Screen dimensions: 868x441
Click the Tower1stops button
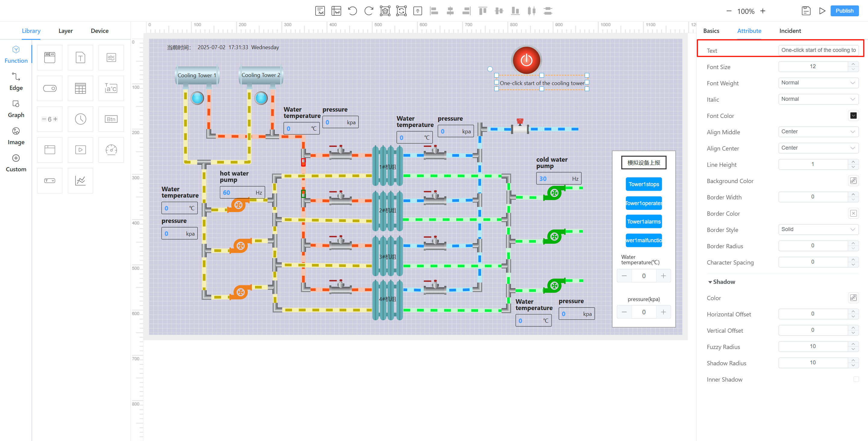[x=643, y=184]
